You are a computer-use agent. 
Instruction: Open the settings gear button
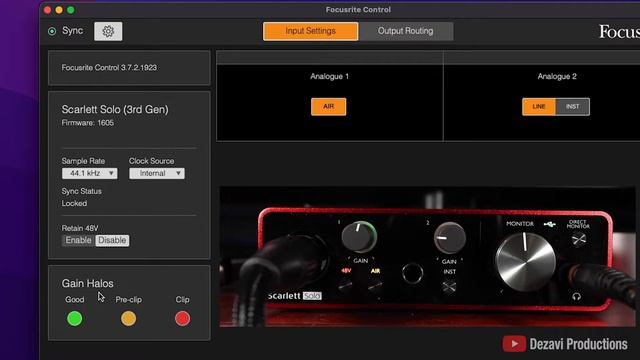pyautogui.click(x=108, y=31)
